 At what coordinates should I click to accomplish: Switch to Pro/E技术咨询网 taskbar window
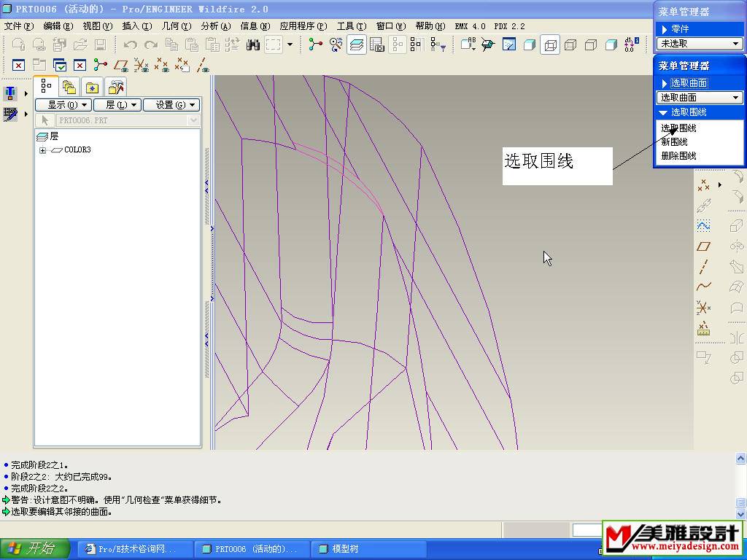135,549
